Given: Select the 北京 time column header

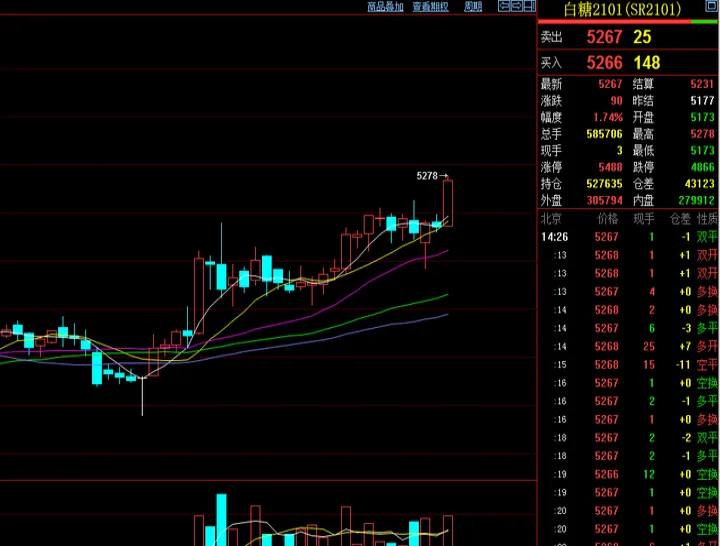Looking at the screenshot, I should point(550,219).
